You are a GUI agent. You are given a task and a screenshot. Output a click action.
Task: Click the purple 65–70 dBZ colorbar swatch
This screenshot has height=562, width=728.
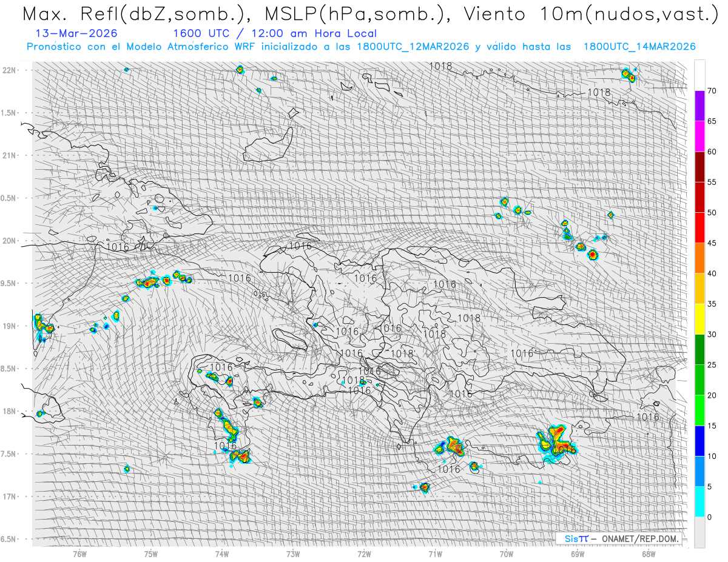[x=699, y=106]
